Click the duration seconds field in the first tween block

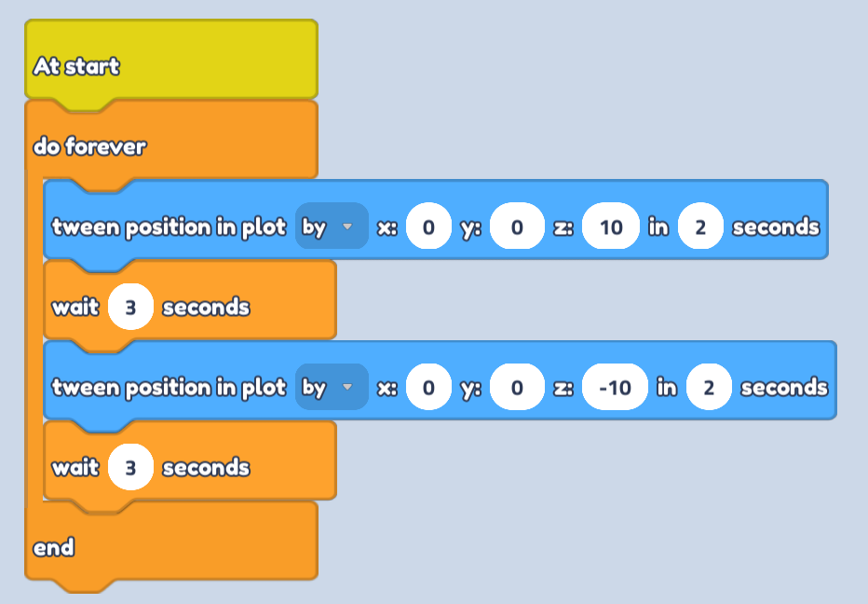700,226
